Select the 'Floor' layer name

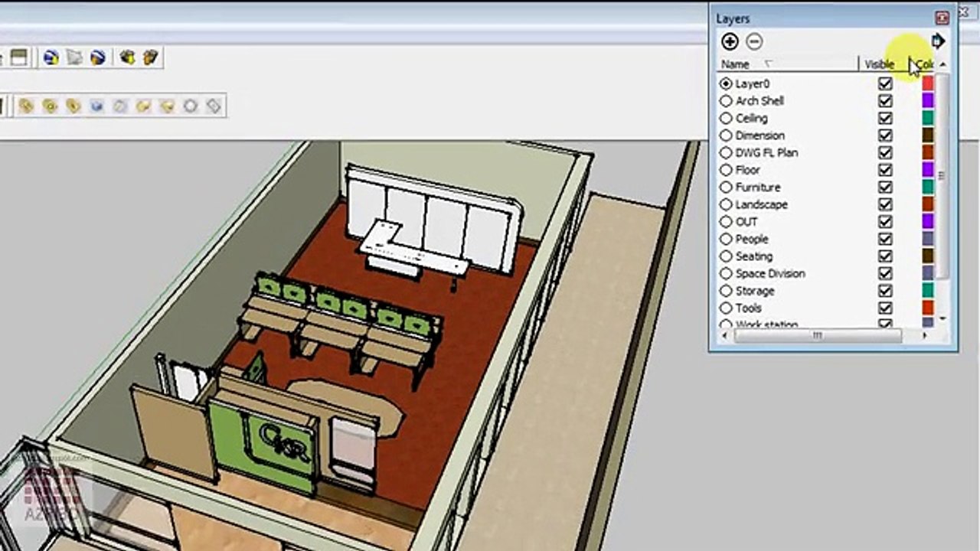pos(748,170)
